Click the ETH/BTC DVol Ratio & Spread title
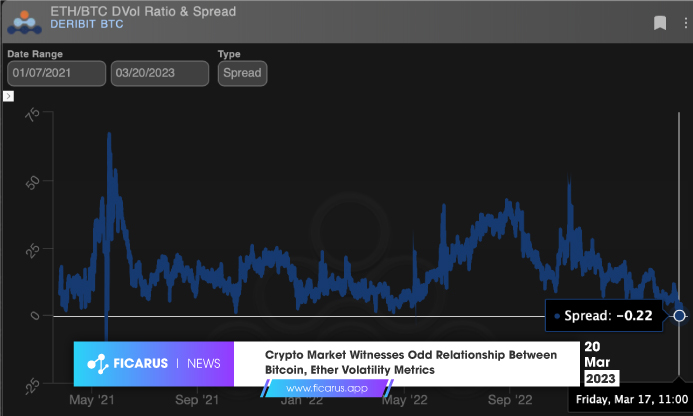 tap(143, 11)
